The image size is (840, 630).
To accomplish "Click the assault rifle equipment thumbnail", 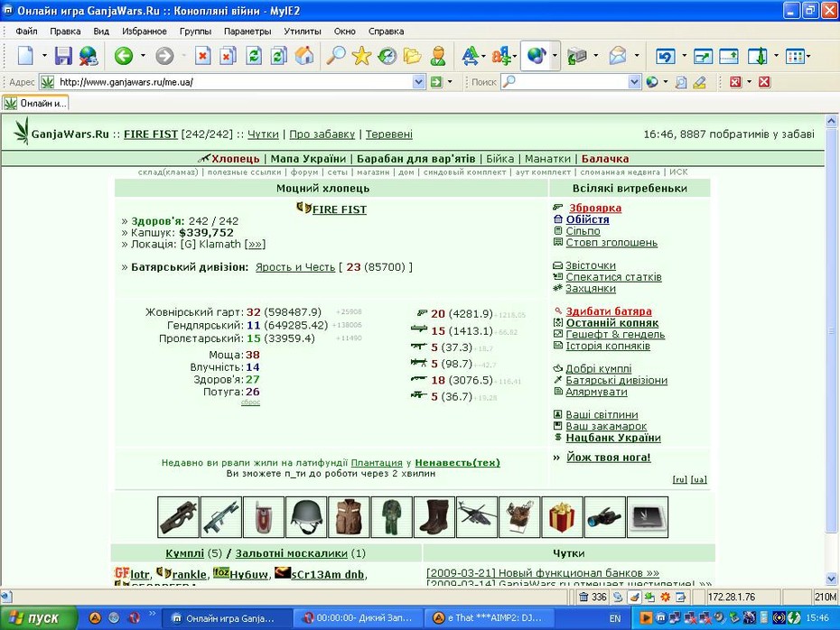I will (x=221, y=517).
